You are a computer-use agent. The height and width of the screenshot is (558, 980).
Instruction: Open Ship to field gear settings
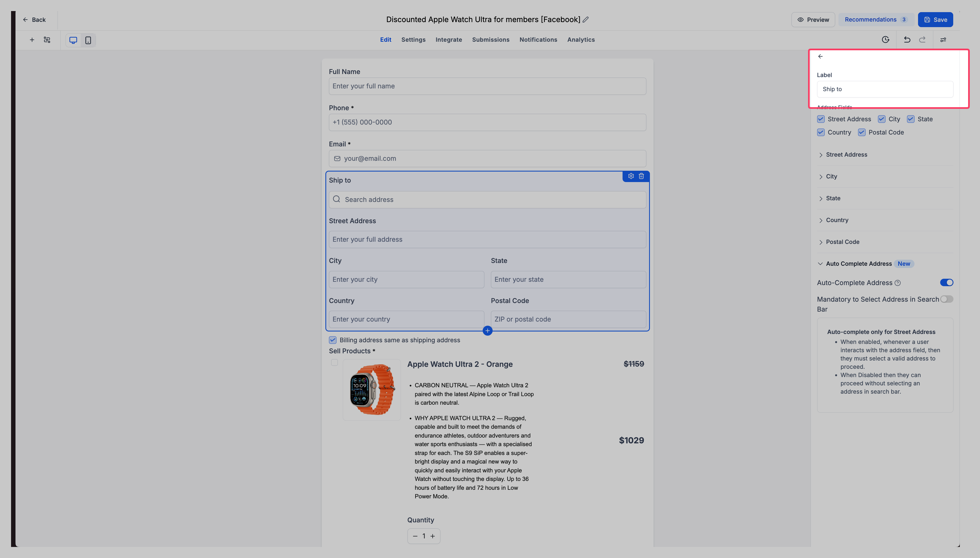[x=631, y=176]
